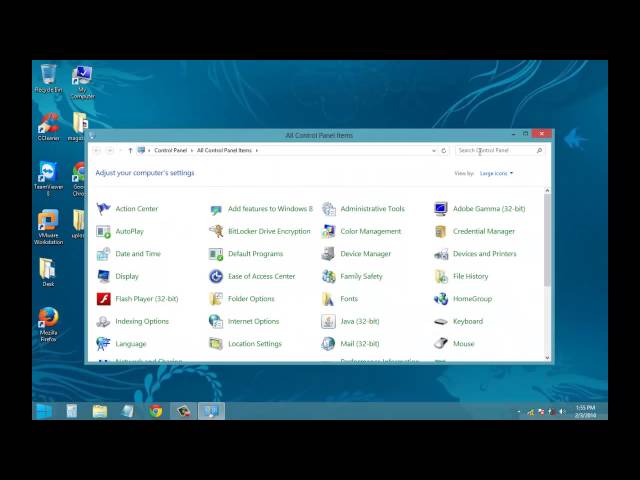Open the Date and Time icon

[x=103, y=254]
